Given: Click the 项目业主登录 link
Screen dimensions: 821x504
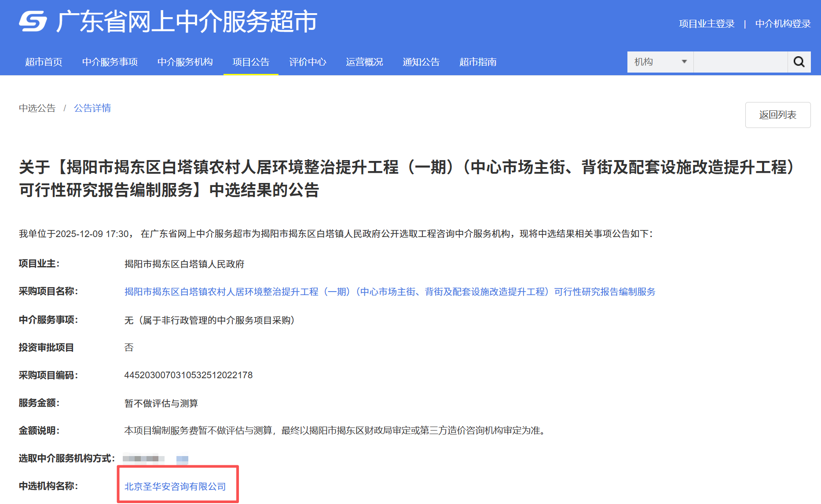Looking at the screenshot, I should coord(707,24).
